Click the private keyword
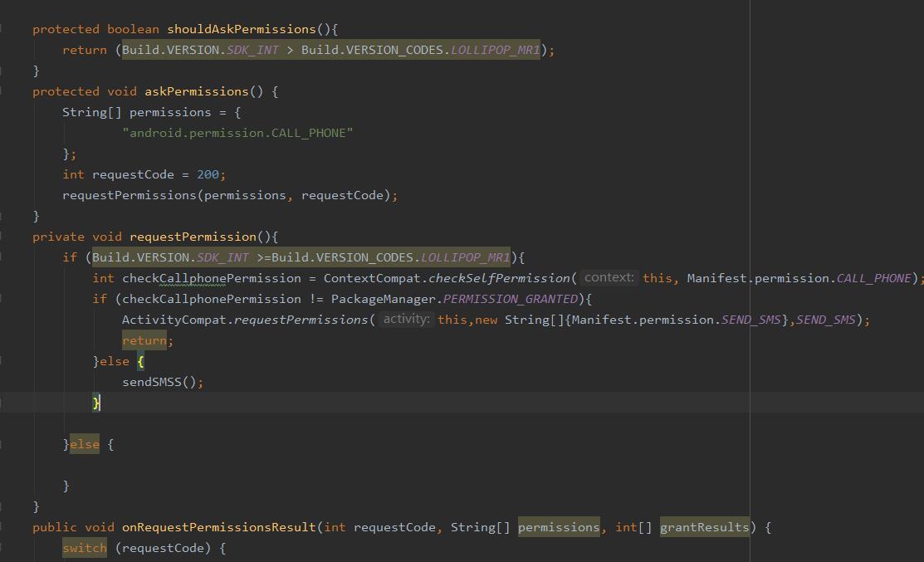This screenshot has width=924, height=562. [x=58, y=237]
